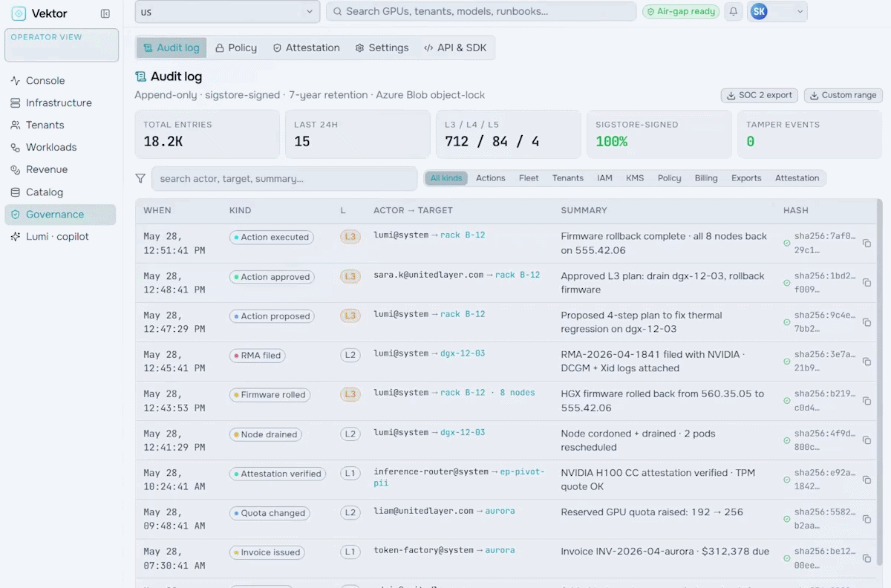Click the Custom range button

point(843,95)
